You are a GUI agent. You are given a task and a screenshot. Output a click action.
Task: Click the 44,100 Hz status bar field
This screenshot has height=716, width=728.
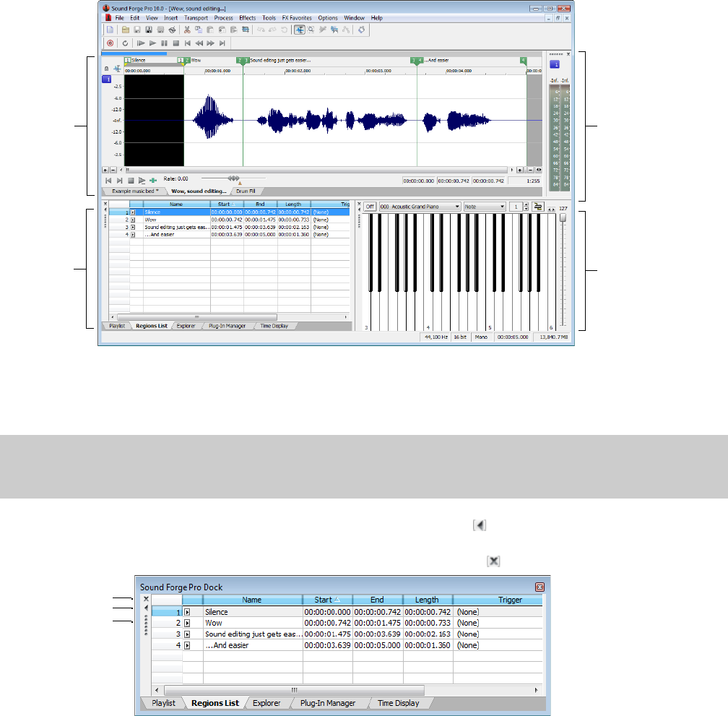point(436,337)
